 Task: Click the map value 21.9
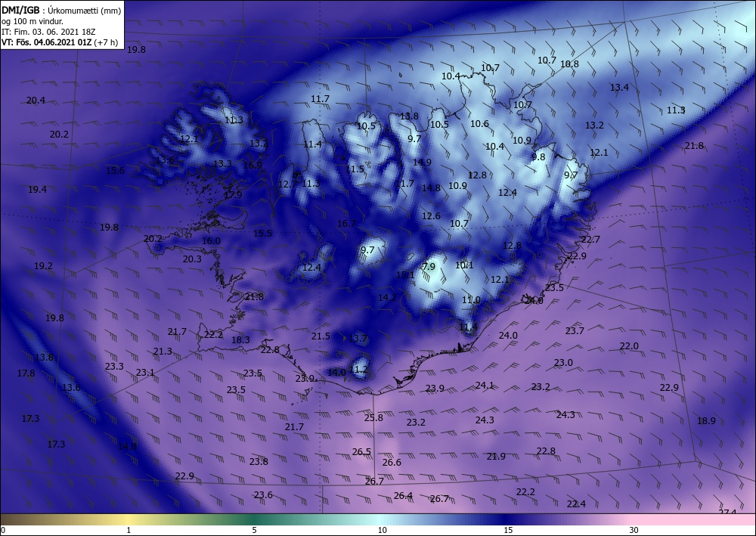coord(496,456)
